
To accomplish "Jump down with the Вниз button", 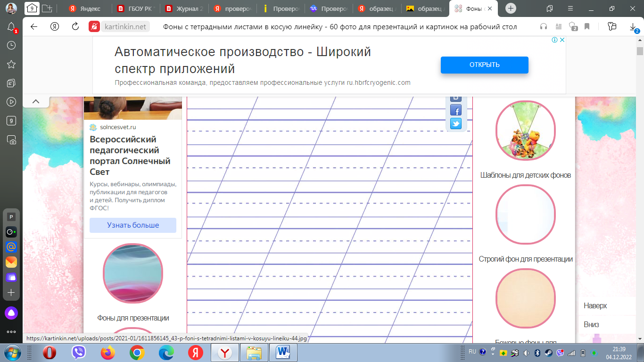I will click(591, 325).
